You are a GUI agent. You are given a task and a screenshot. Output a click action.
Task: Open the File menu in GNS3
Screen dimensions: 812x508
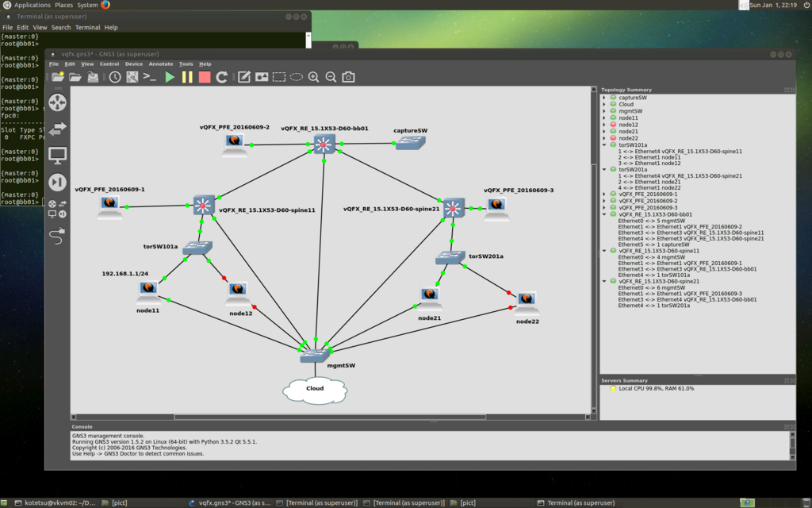tap(54, 63)
